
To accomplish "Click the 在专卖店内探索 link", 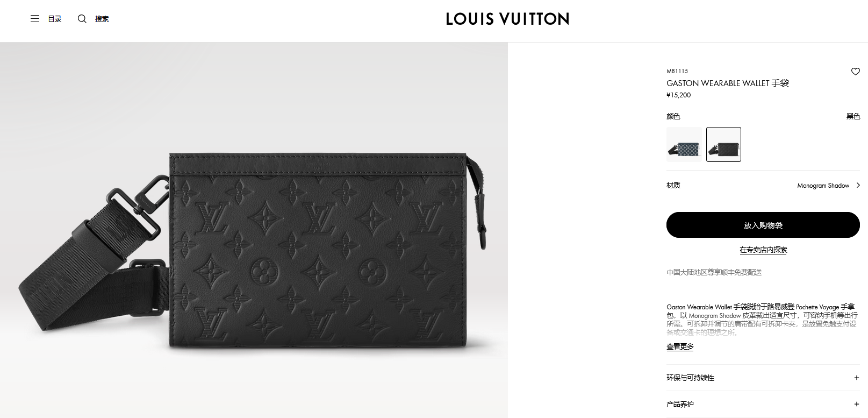I will point(763,250).
